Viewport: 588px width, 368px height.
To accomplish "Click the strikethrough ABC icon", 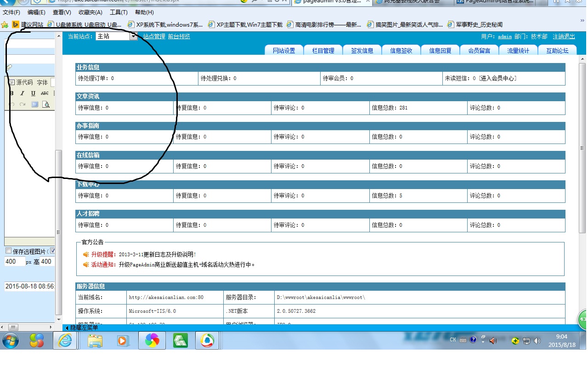I will click(45, 93).
